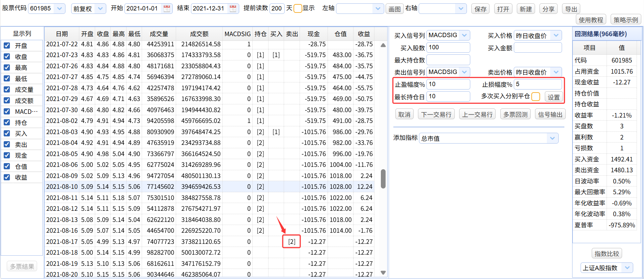Open the start date calendar picker

point(167,8)
